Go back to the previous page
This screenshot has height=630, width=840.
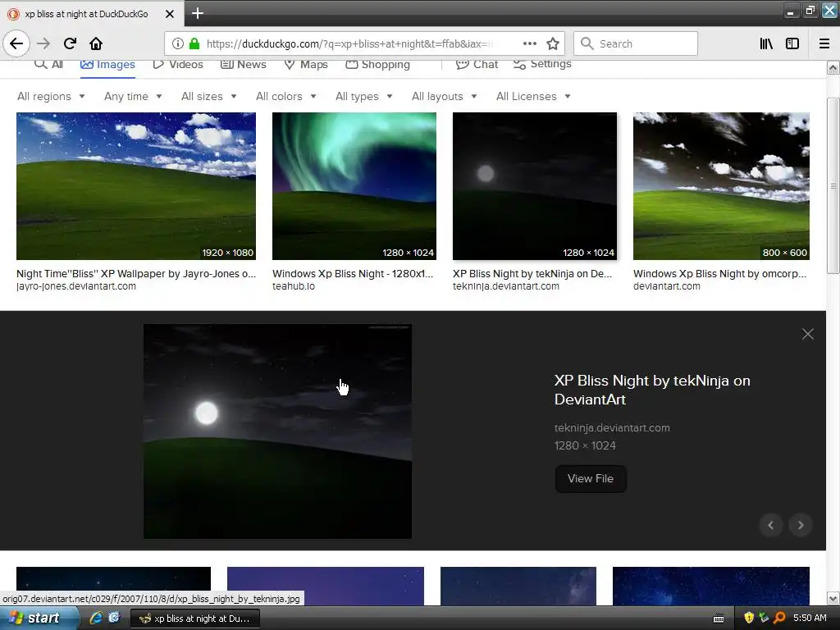[x=16, y=43]
